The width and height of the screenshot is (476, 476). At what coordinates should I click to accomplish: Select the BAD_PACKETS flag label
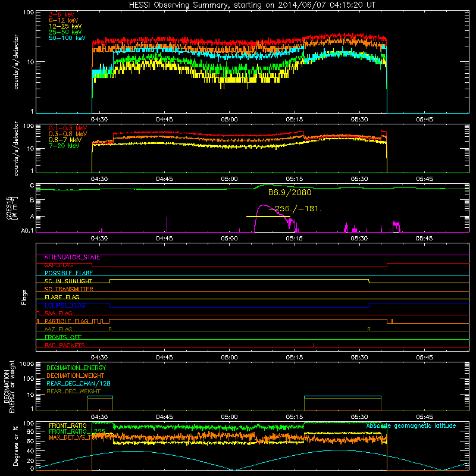point(65,345)
